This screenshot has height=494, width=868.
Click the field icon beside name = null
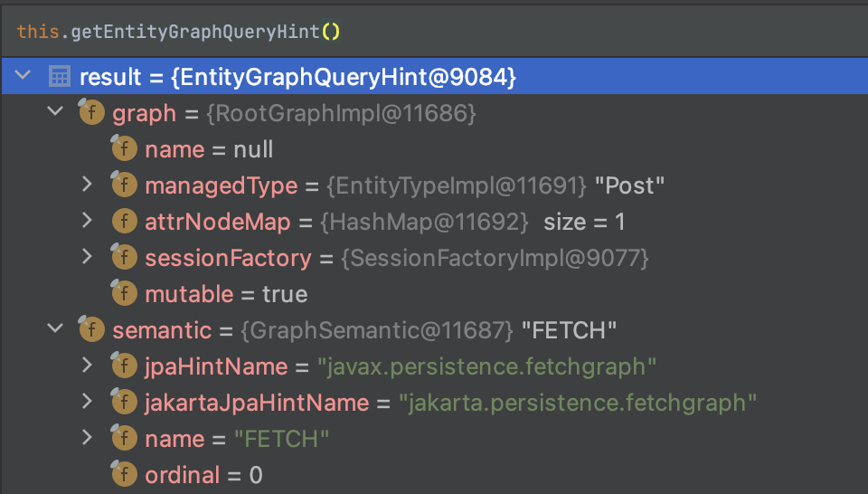[x=124, y=149]
